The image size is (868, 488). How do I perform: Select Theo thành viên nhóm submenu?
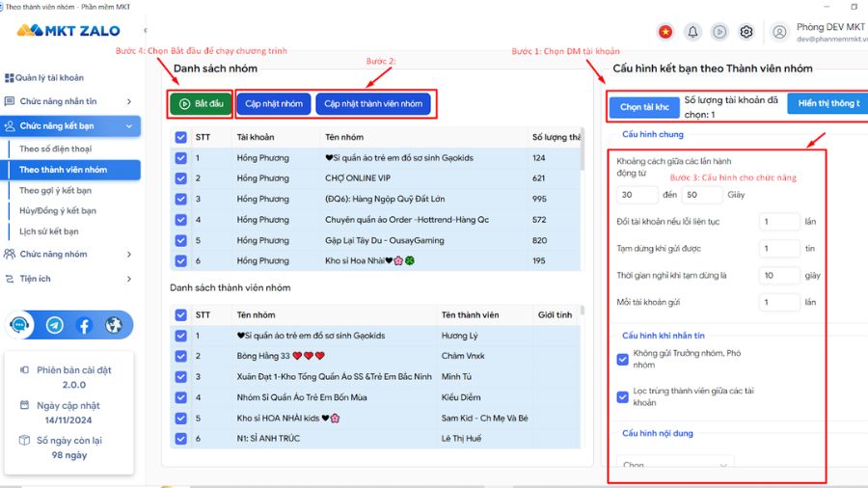click(70, 170)
